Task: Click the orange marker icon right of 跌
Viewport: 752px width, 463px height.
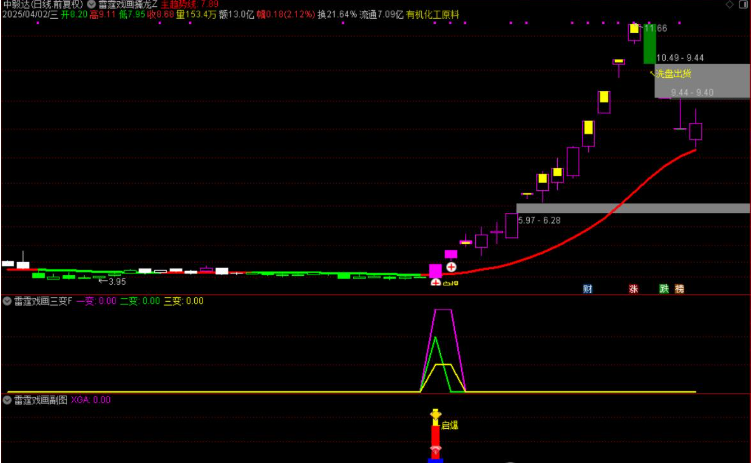Action: click(x=679, y=289)
